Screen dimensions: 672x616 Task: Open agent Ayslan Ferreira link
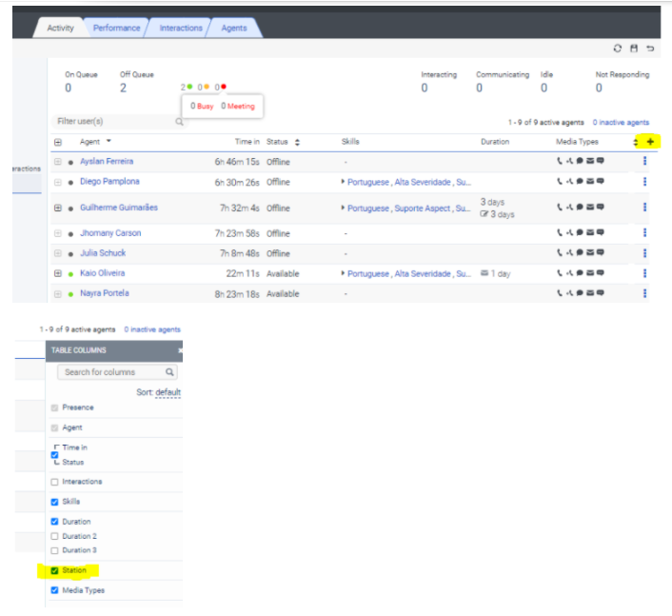(107, 161)
